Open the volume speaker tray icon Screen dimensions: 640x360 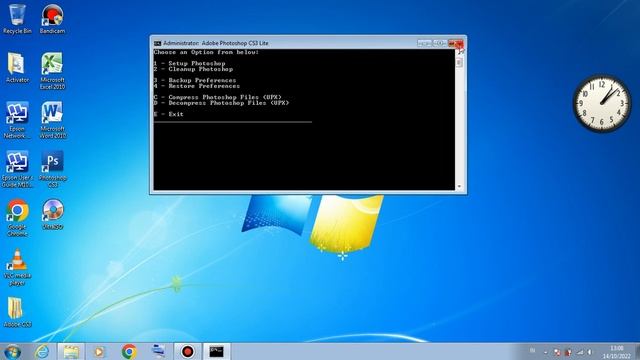pyautogui.click(x=590, y=352)
